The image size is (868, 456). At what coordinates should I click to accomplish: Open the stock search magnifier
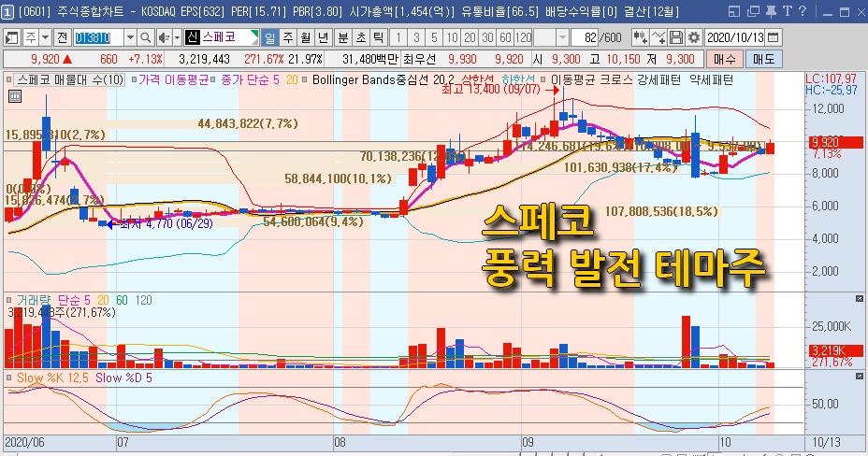[145, 37]
